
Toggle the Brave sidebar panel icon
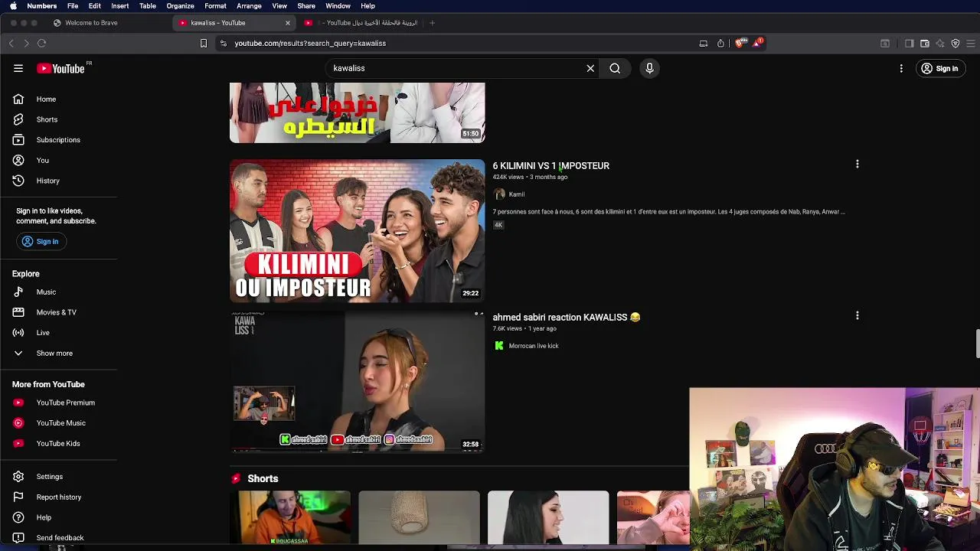(910, 44)
